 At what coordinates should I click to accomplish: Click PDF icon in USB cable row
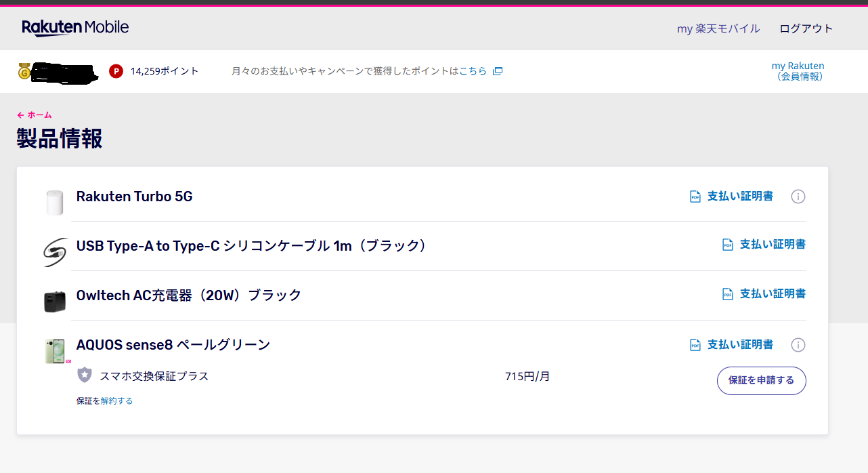(x=728, y=245)
